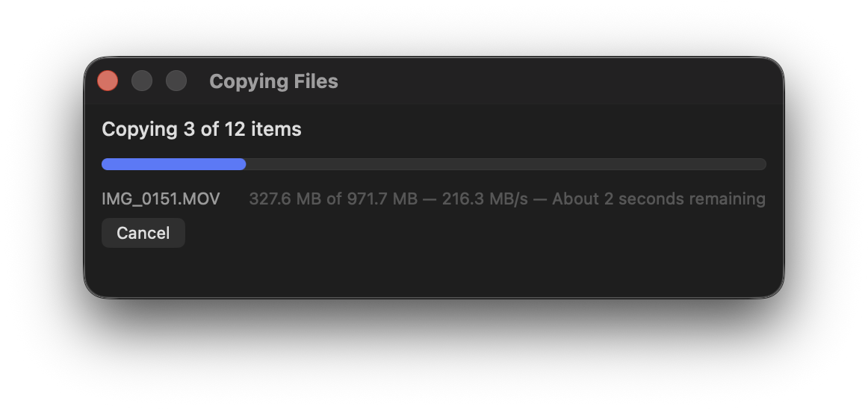Click the far right end of progress bar

click(x=761, y=164)
